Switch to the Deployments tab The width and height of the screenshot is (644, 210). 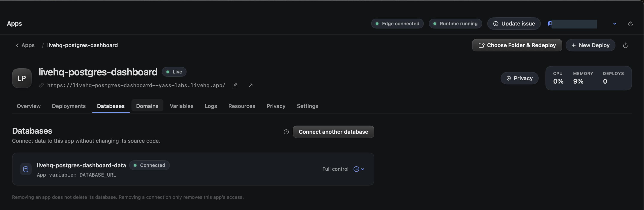pos(69,106)
